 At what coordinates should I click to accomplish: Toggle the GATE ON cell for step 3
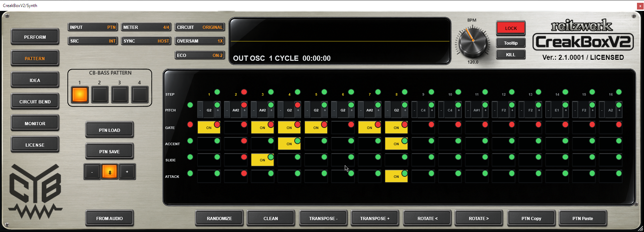click(262, 128)
